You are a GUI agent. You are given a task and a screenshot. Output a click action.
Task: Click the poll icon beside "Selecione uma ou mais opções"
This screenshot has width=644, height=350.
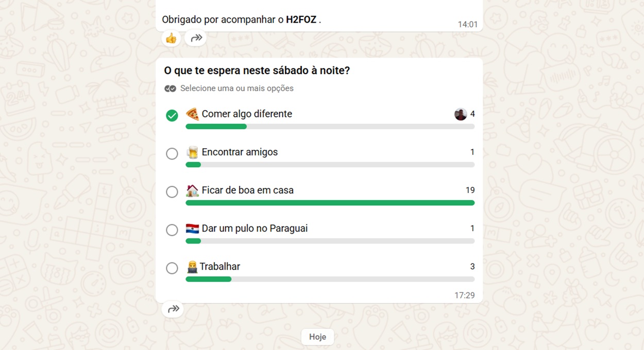click(170, 88)
